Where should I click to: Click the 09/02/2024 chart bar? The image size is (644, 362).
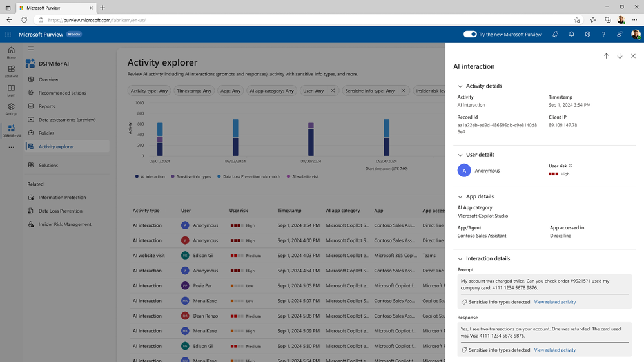pos(235,137)
